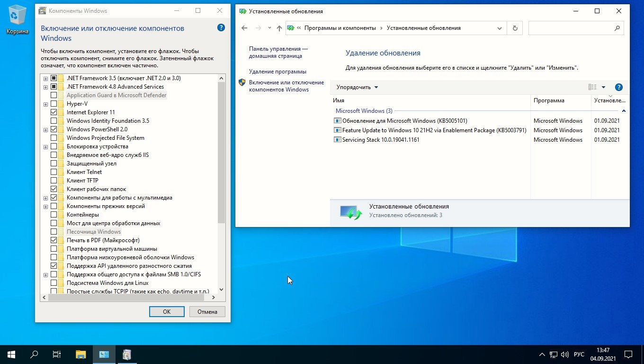Collapse the Microsoft Windows (3) group
Image resolution: width=644 pixels, height=364 pixels.
coord(624,111)
